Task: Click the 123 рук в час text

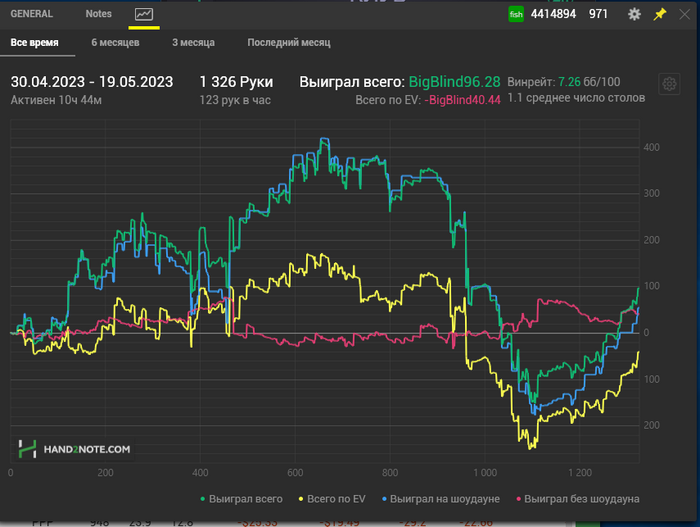Action: pos(235,100)
